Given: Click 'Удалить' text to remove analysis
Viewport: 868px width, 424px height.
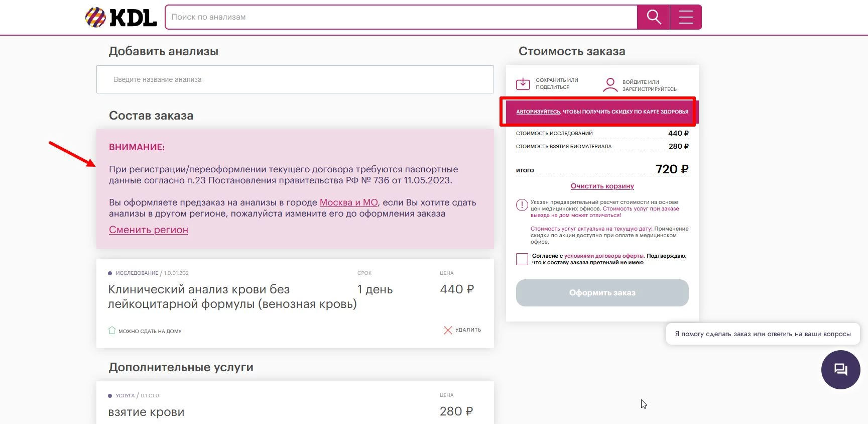Looking at the screenshot, I should pos(468,330).
